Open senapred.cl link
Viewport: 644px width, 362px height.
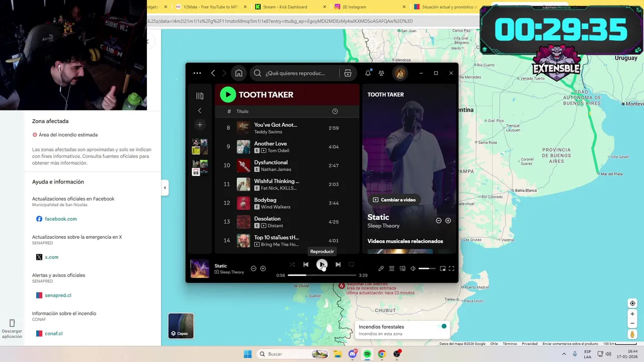tap(58, 295)
